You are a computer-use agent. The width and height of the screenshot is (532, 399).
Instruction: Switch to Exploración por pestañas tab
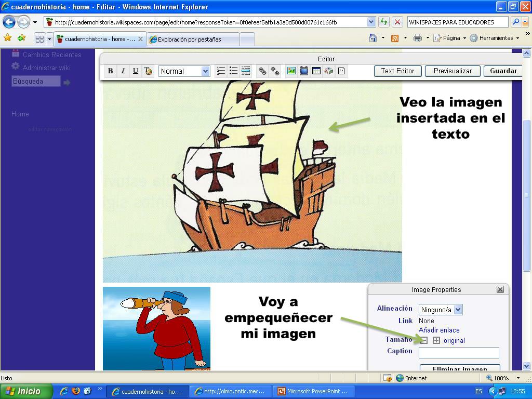tap(193, 39)
